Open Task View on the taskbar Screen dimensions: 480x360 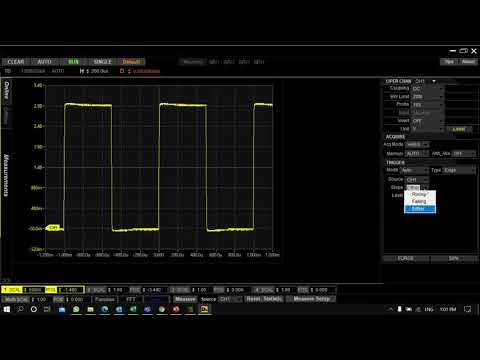tap(47, 309)
